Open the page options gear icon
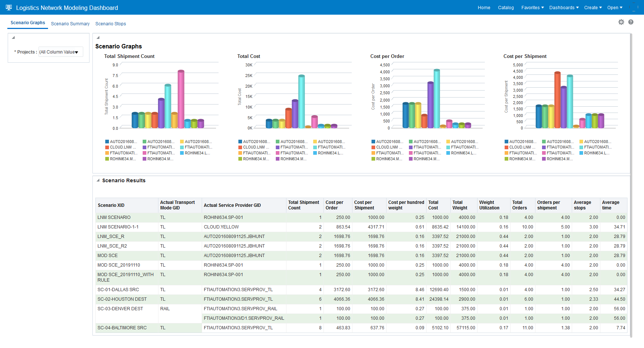 (x=621, y=22)
